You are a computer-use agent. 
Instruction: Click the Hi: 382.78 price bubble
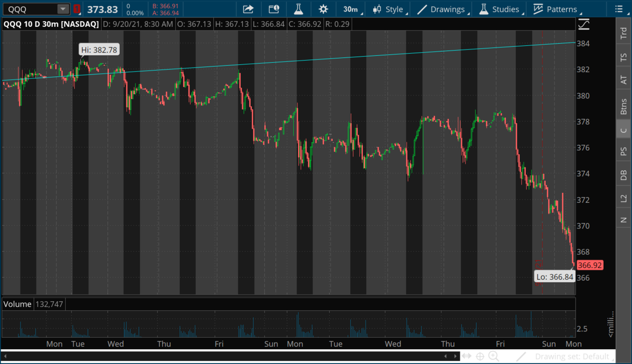point(100,50)
